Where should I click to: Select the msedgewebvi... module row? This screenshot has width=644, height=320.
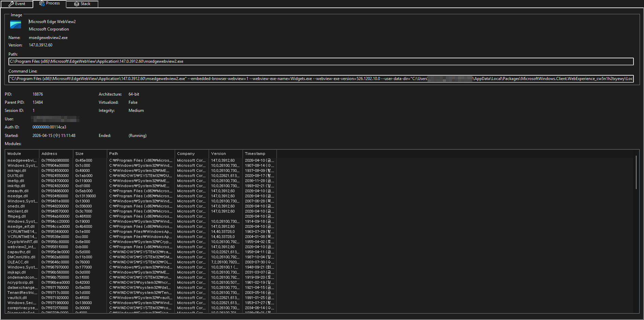coord(141,160)
